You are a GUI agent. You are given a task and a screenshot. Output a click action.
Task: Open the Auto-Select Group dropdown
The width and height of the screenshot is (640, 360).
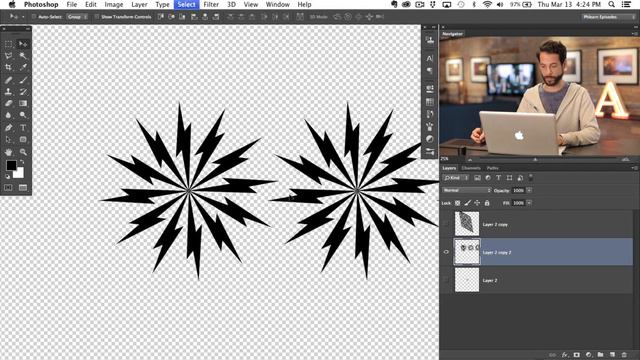(77, 17)
